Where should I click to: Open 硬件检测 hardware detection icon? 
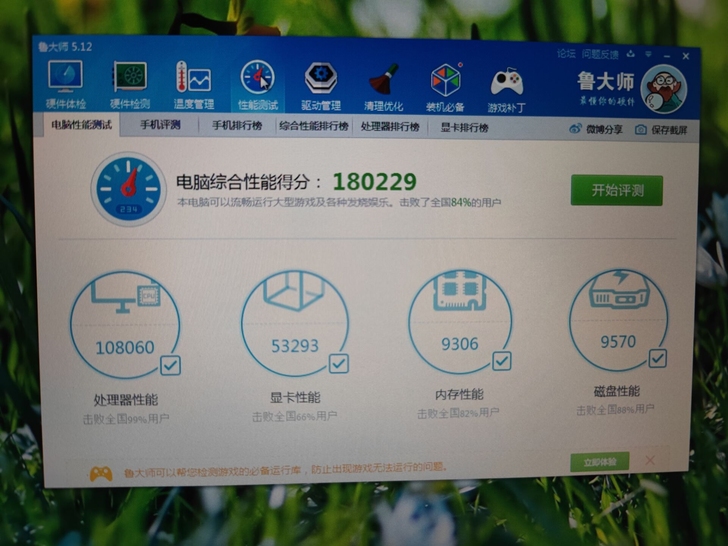[130, 84]
